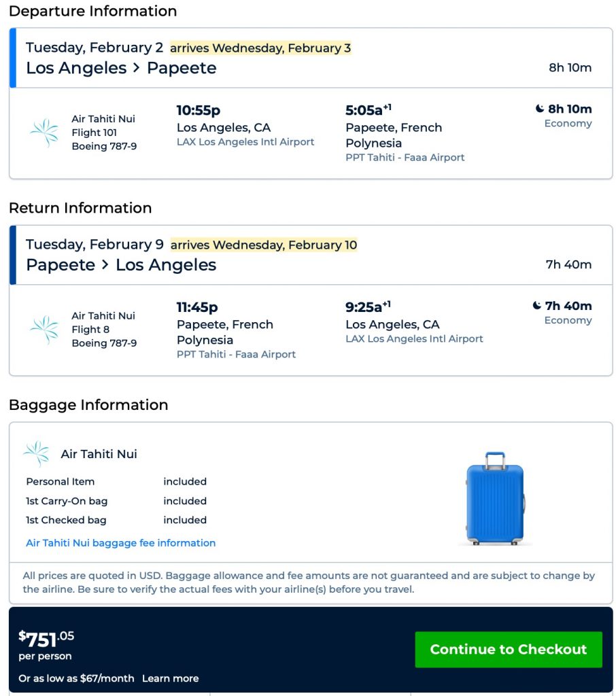Select the "arrives Wednesday, February 3" highlighted note
Image resolution: width=616 pixels, height=696 pixels.
pyautogui.click(x=260, y=48)
